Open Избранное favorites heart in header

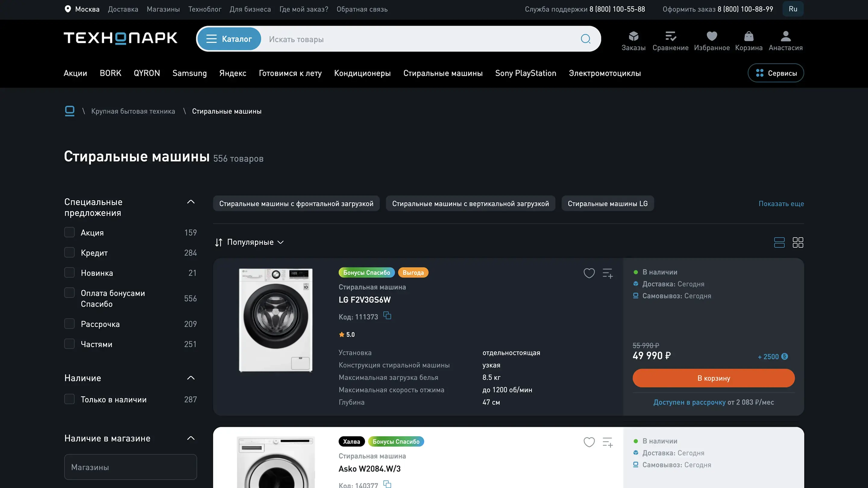712,40
